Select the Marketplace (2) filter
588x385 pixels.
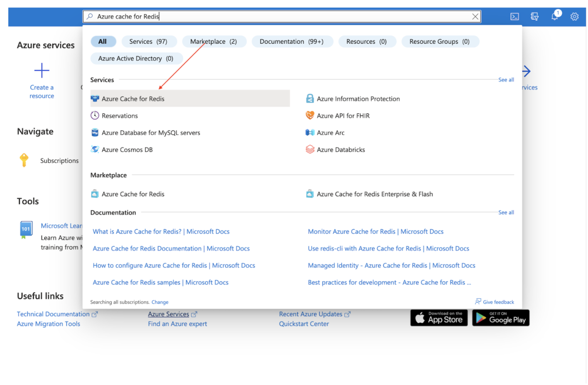[213, 42]
